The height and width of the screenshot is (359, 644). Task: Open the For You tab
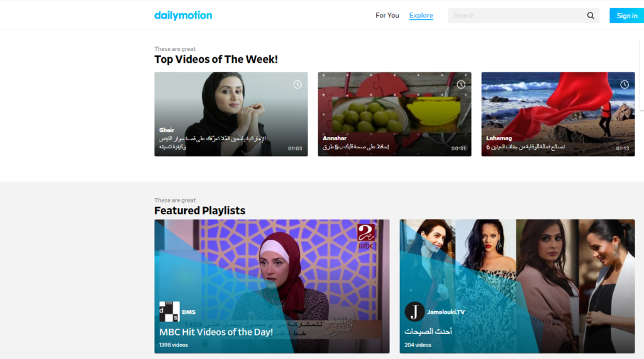[387, 16]
